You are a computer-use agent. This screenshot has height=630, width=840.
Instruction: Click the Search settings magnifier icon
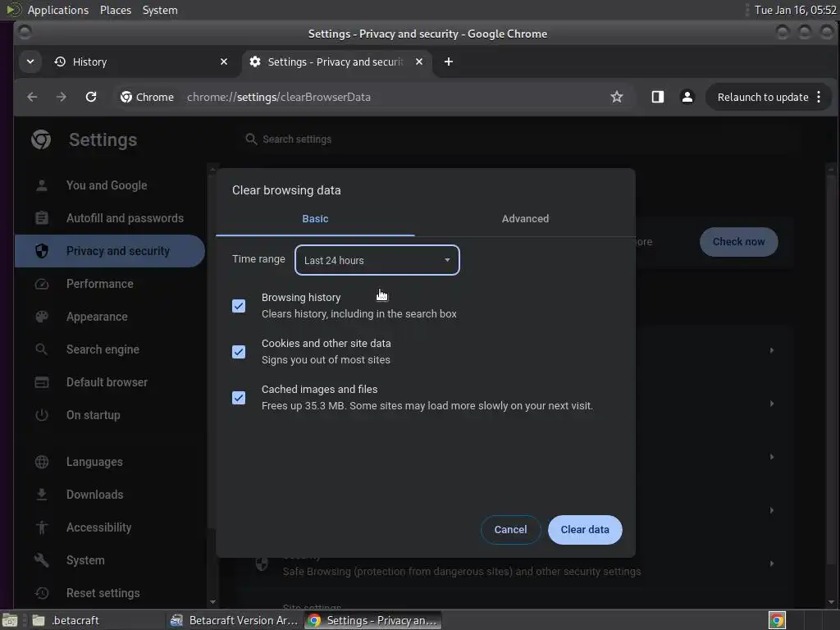click(251, 139)
